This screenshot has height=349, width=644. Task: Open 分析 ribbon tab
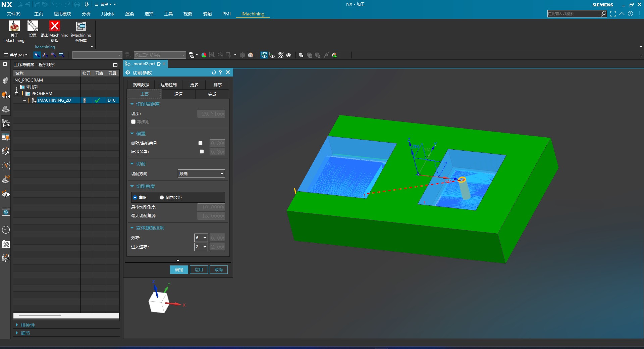coord(86,14)
